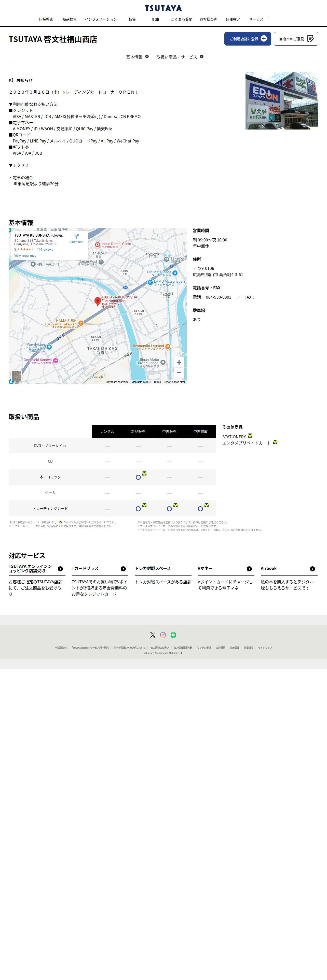Click Ufo Matsunaga shop marker

[175, 273]
